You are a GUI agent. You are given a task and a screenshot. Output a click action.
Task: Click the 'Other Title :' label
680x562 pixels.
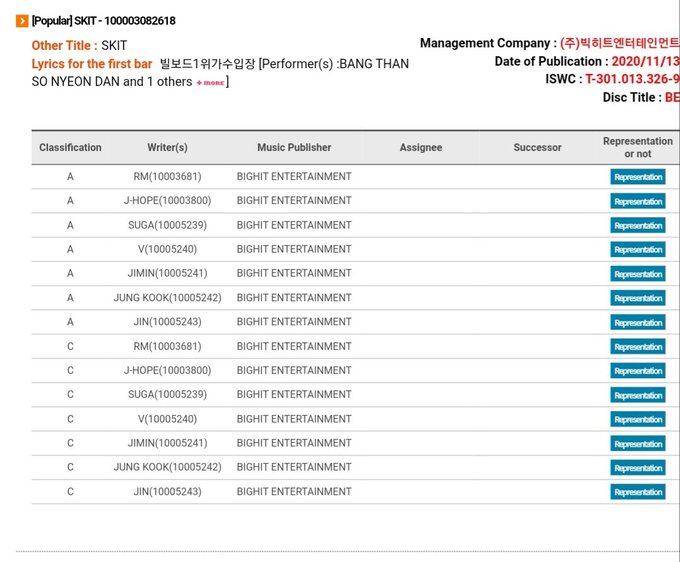pos(65,46)
